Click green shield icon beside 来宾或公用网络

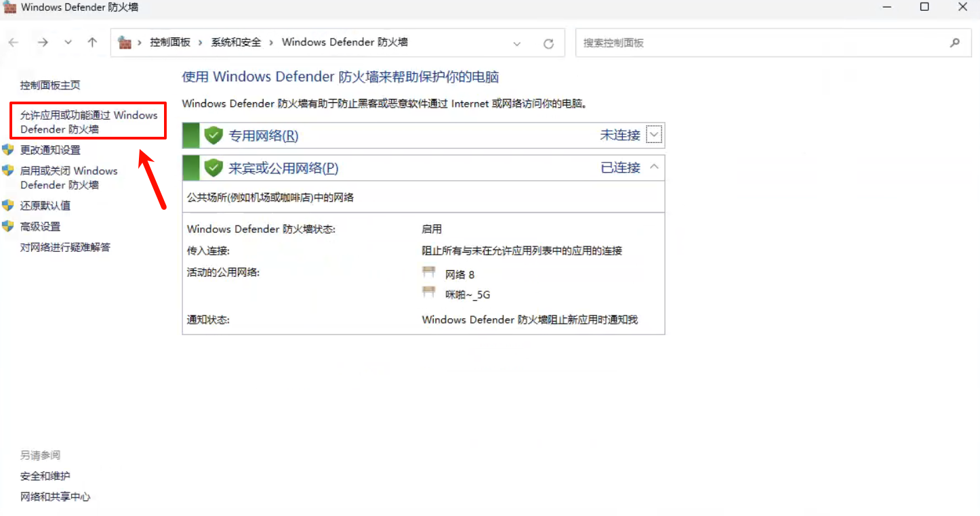coord(213,168)
